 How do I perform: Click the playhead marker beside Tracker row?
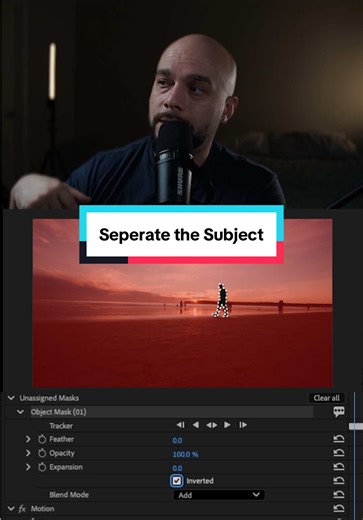356,426
